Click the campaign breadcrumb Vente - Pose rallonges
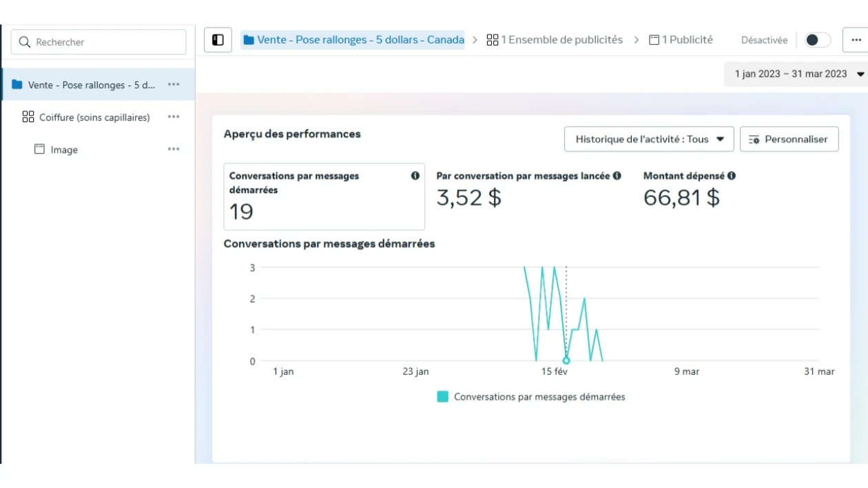 353,40
